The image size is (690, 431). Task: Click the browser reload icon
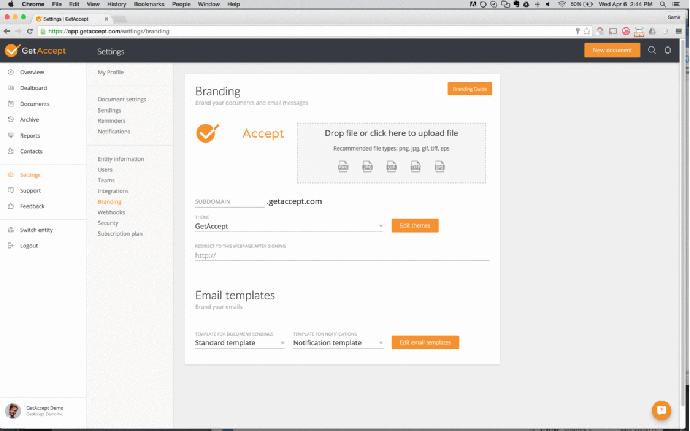pos(29,31)
